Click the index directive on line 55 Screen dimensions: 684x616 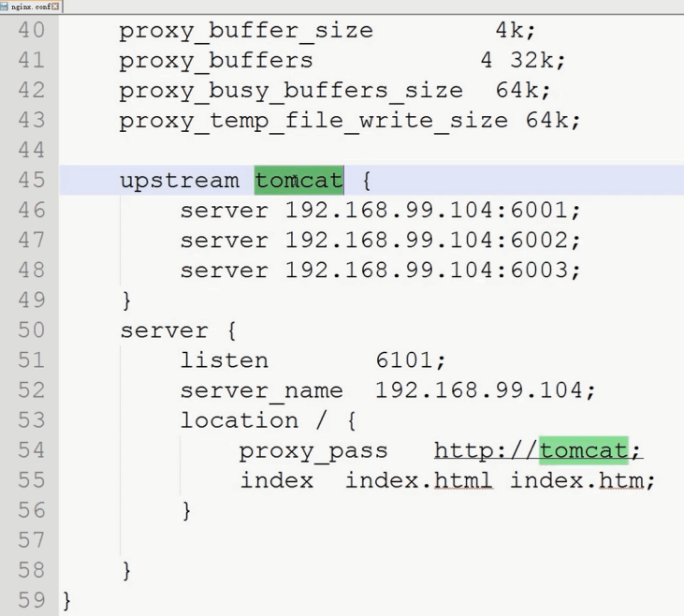pyautogui.click(x=277, y=480)
